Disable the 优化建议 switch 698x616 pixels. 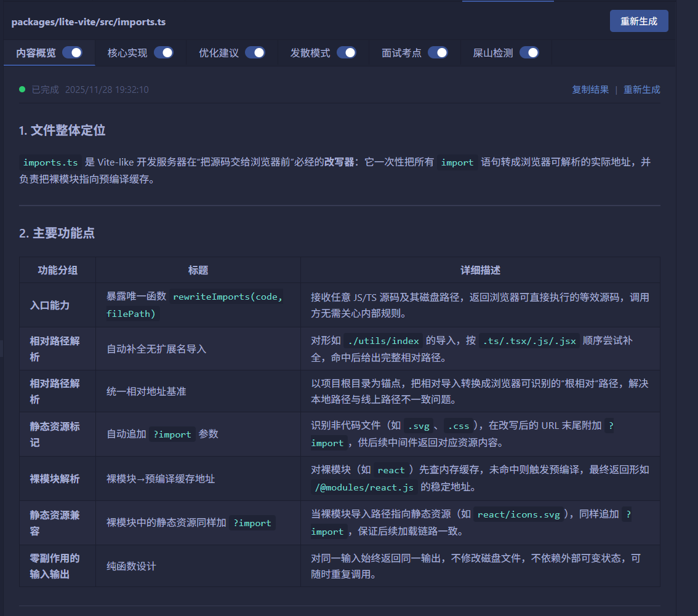coord(255,53)
